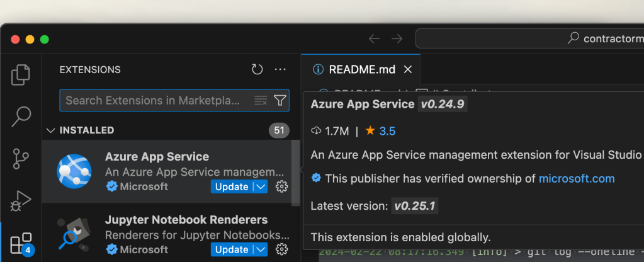Open update dropdown for Jupyter Notebook Renderers
Image resolution: width=644 pixels, height=262 pixels.
coord(261,249)
